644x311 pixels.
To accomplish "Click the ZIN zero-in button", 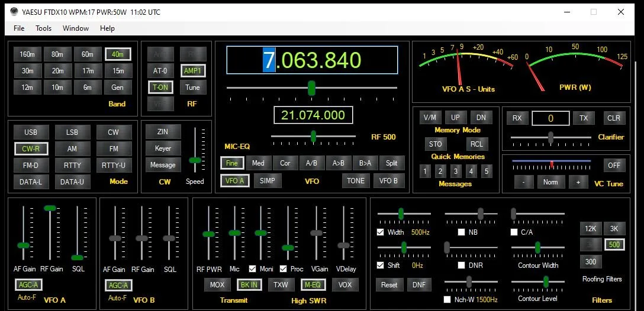I will coord(163,132).
